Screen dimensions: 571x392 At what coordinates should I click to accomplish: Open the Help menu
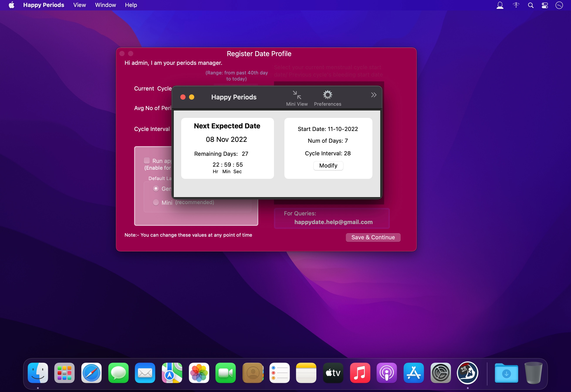coord(131,5)
